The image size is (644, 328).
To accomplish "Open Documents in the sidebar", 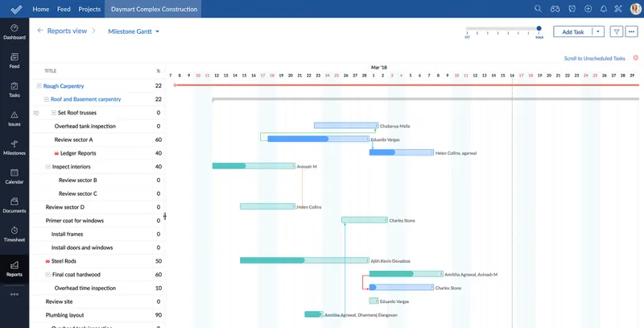I will pyautogui.click(x=14, y=206).
